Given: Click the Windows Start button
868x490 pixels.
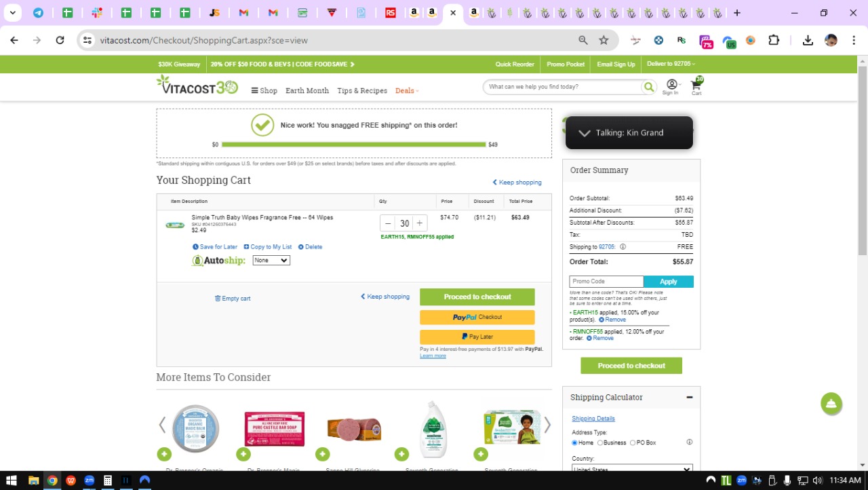Looking at the screenshot, I should pyautogui.click(x=11, y=480).
